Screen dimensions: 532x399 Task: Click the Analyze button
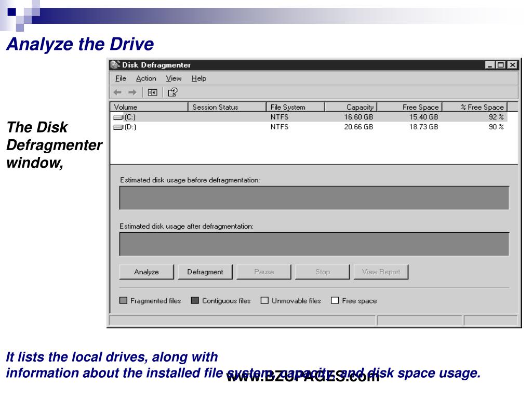coord(147,272)
